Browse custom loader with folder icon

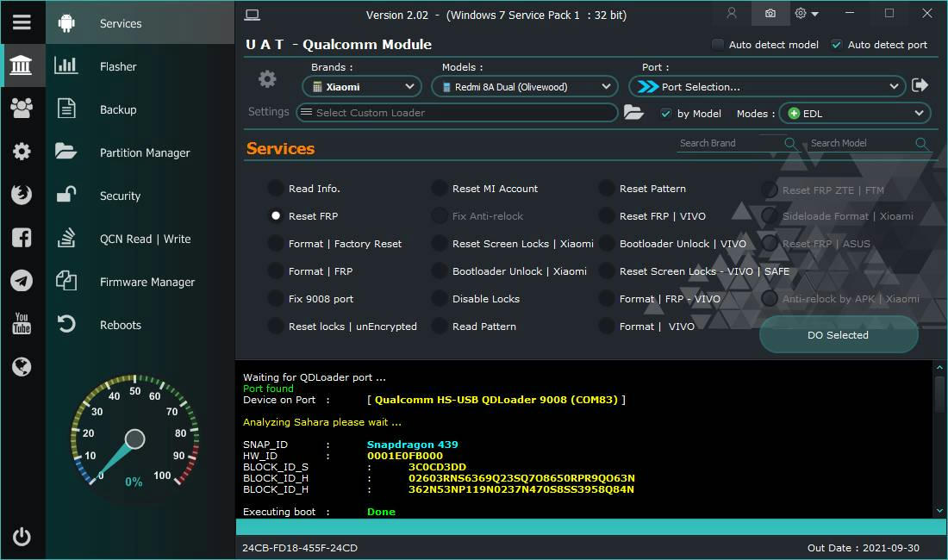point(633,112)
